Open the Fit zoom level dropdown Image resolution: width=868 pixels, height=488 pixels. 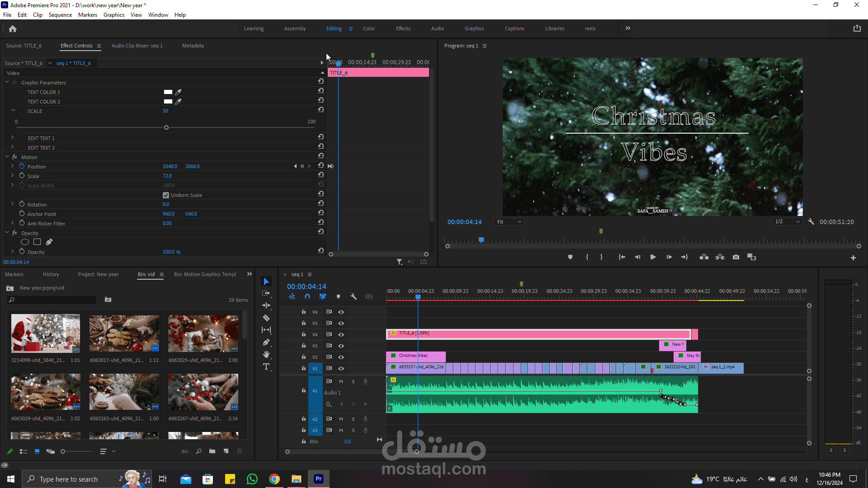pos(509,222)
